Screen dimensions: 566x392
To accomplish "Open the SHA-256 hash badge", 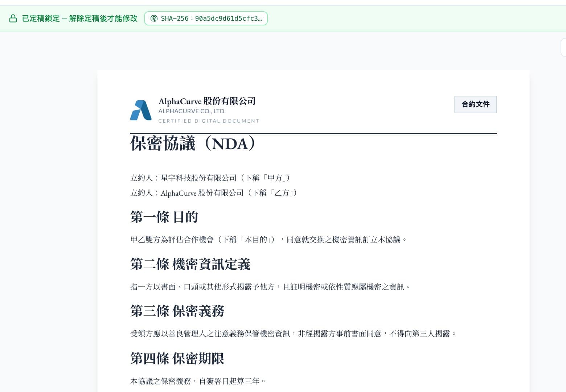I will [x=206, y=19].
